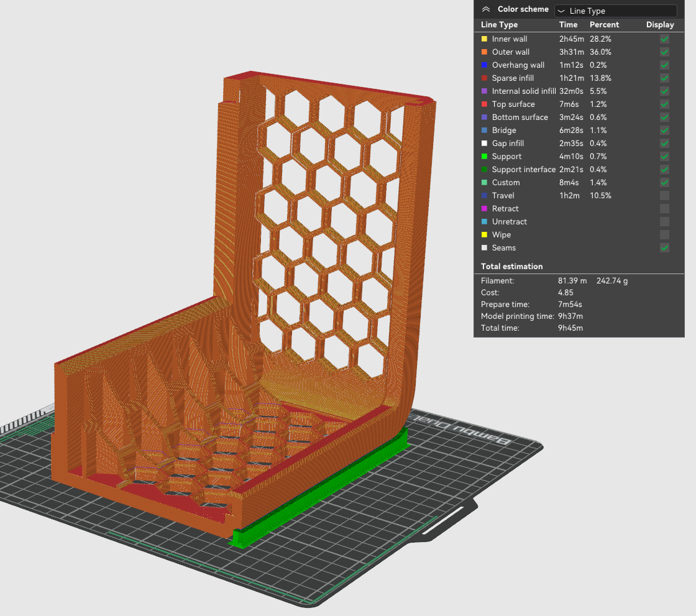Click the Model printing time 9h37m value

coord(570,316)
